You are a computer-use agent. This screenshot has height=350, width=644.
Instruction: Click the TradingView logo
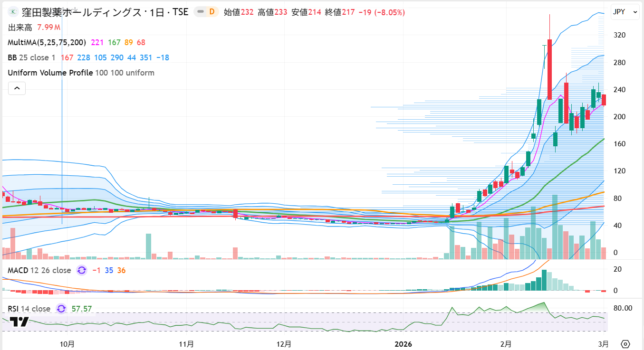[x=19, y=322]
